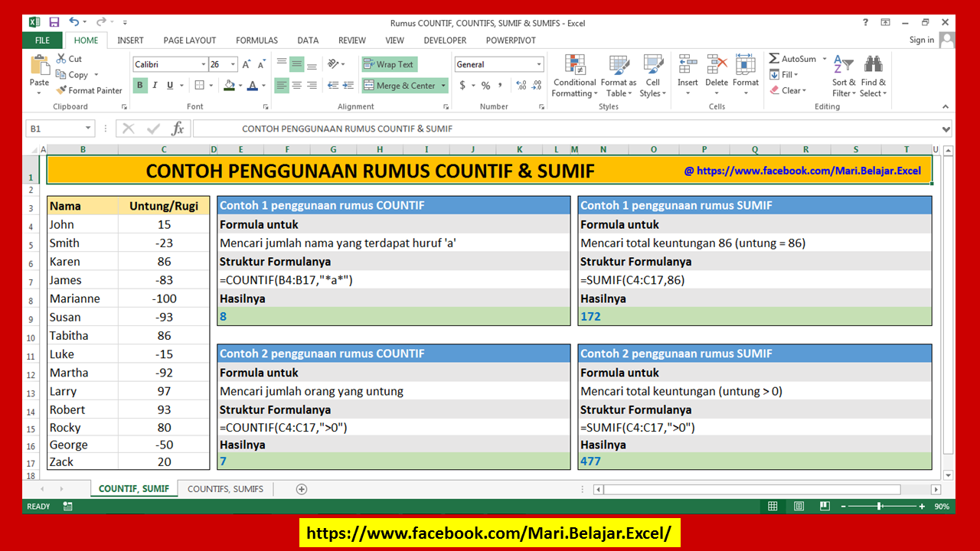Click the AutoSum sigma icon
980x551 pixels.
coord(775,59)
